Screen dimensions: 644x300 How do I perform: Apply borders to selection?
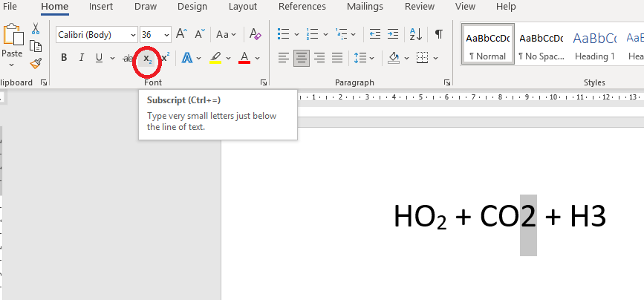[422, 58]
